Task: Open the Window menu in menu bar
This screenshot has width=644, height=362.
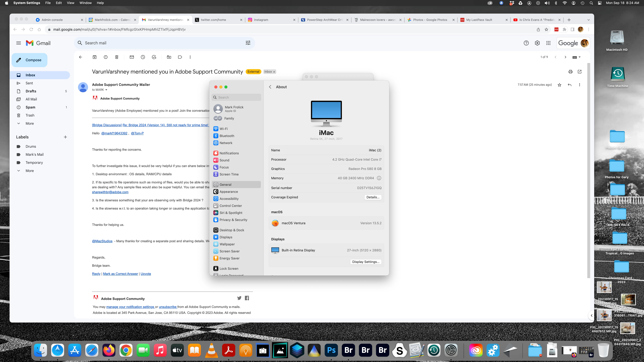Action: 85,3
